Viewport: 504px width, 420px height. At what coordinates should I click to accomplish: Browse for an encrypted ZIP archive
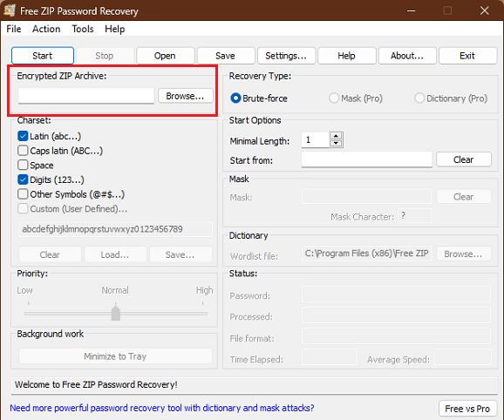click(x=185, y=96)
